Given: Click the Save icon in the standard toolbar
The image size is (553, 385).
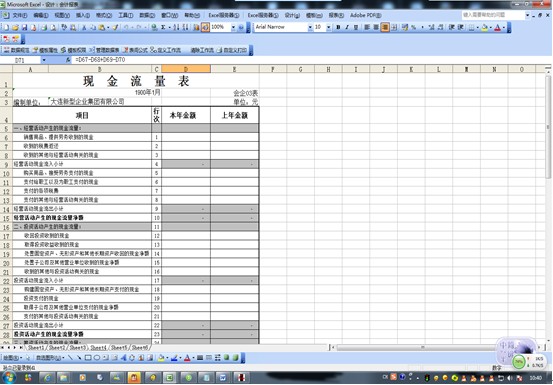Looking at the screenshot, I should point(24,28).
